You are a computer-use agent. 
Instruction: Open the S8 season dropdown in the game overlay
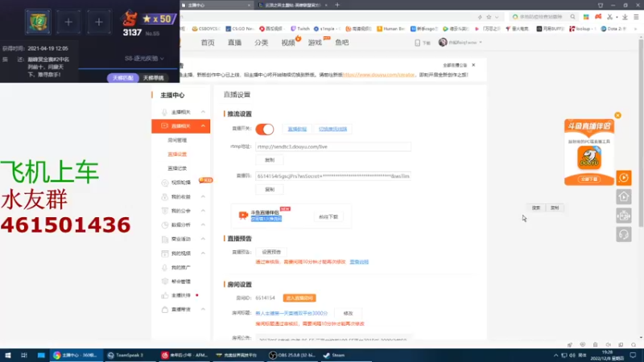[x=144, y=58]
